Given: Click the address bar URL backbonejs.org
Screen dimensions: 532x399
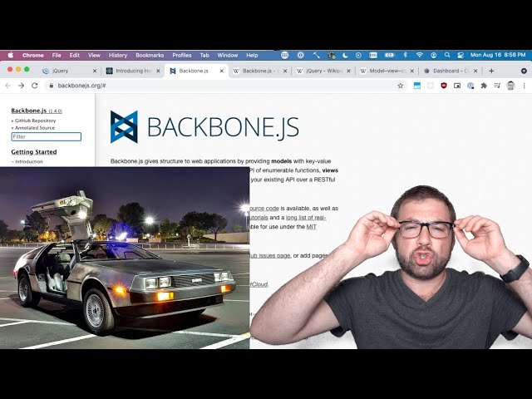Looking at the screenshot, I should tap(81, 86).
